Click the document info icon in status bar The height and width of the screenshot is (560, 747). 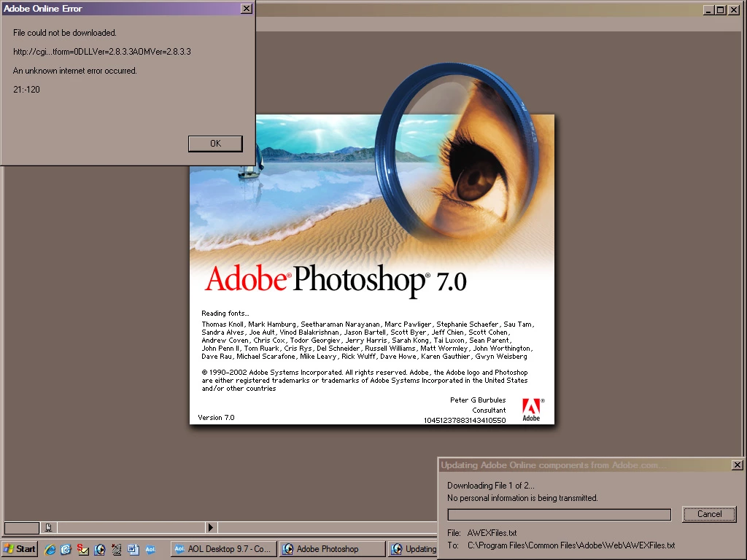tap(48, 527)
